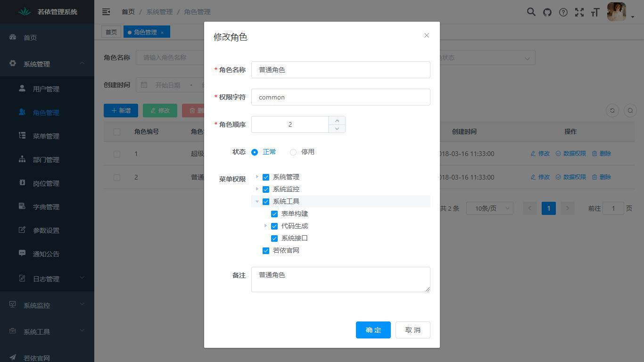
Task: Open the global search magnifier icon
Action: [x=531, y=12]
